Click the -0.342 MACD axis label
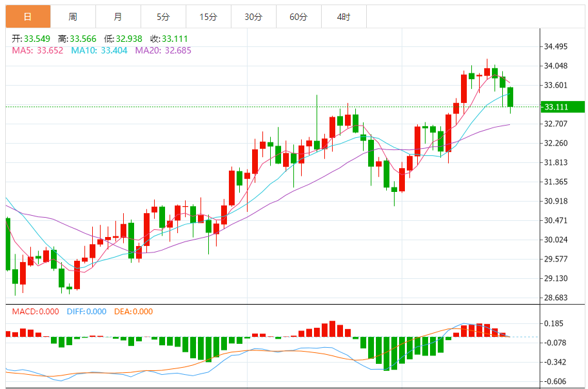 coord(555,363)
